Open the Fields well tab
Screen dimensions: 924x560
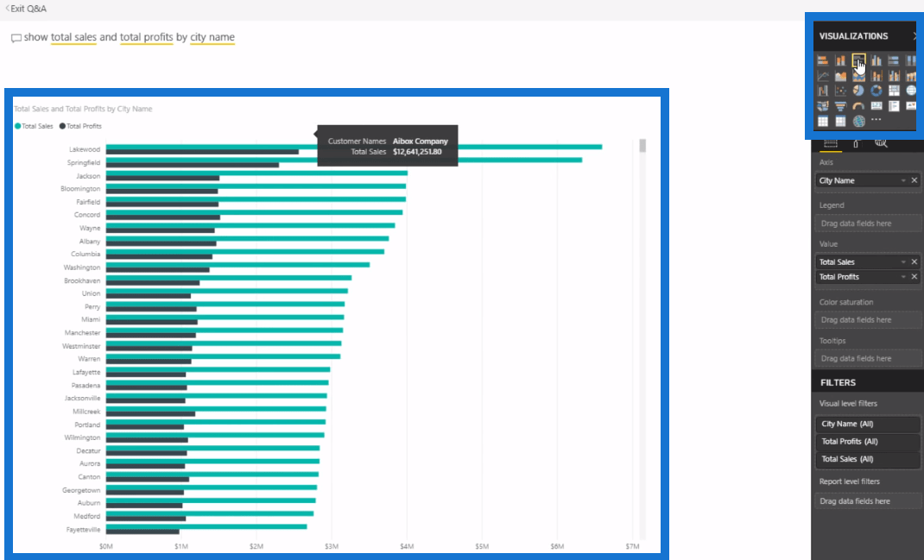click(x=831, y=144)
